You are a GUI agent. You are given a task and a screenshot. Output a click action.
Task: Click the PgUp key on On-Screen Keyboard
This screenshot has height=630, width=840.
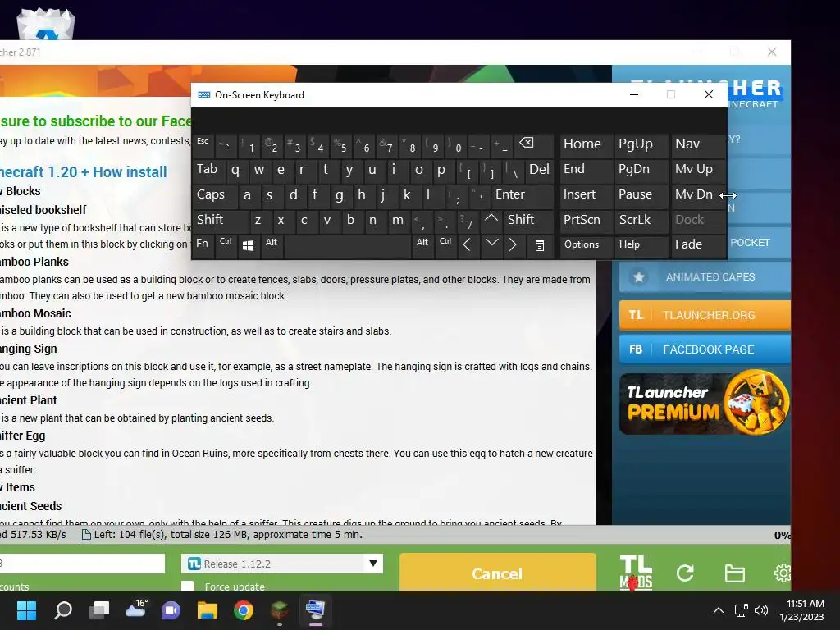(x=641, y=144)
